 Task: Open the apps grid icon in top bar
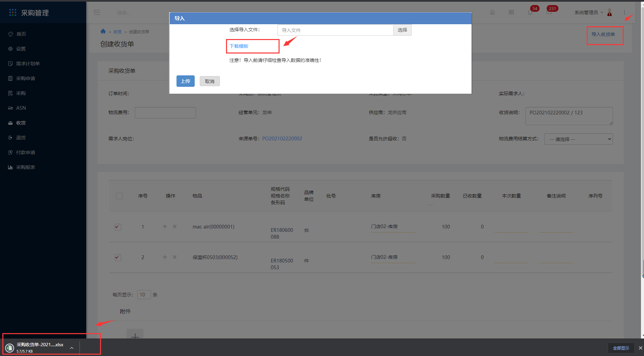click(x=511, y=12)
